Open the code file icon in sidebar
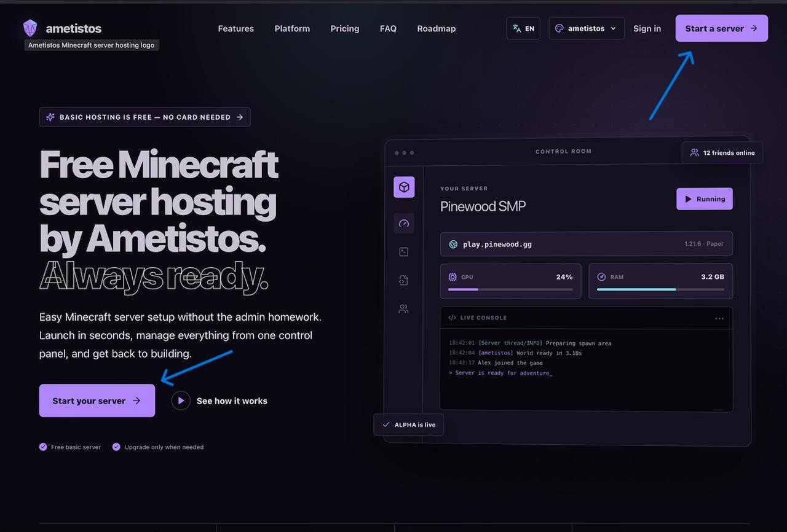 click(x=404, y=280)
